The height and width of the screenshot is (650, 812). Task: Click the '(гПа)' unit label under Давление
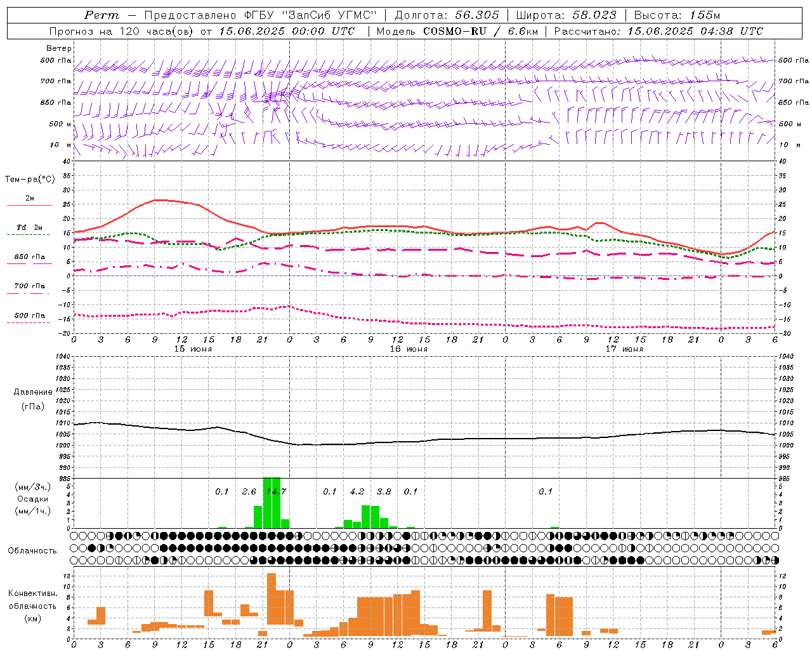coord(33,407)
